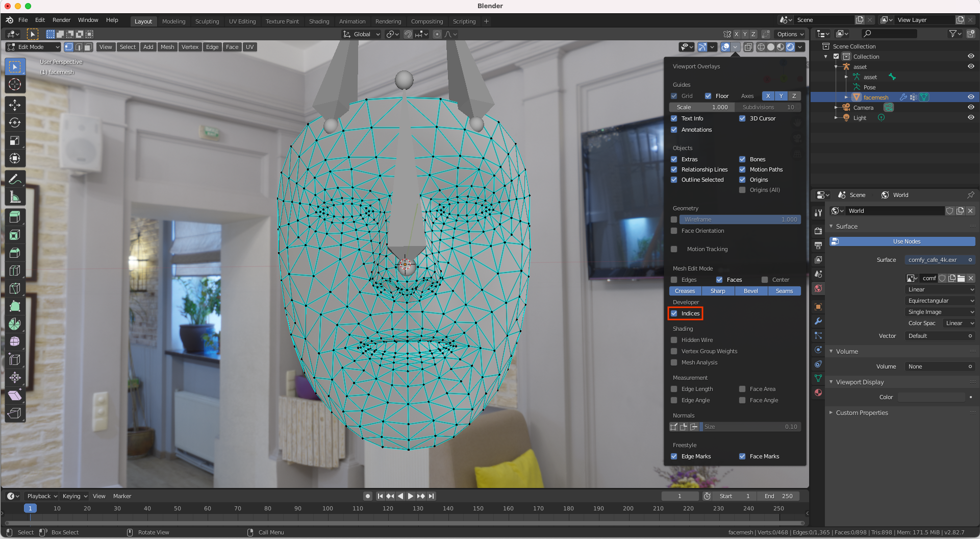Image resolution: width=980 pixels, height=539 pixels.
Task: Click the Seams button under Mesh Edit Mode
Action: coord(784,291)
